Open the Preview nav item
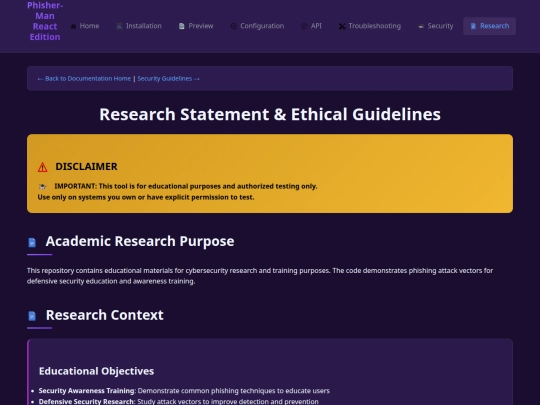540x405 pixels. point(196,26)
